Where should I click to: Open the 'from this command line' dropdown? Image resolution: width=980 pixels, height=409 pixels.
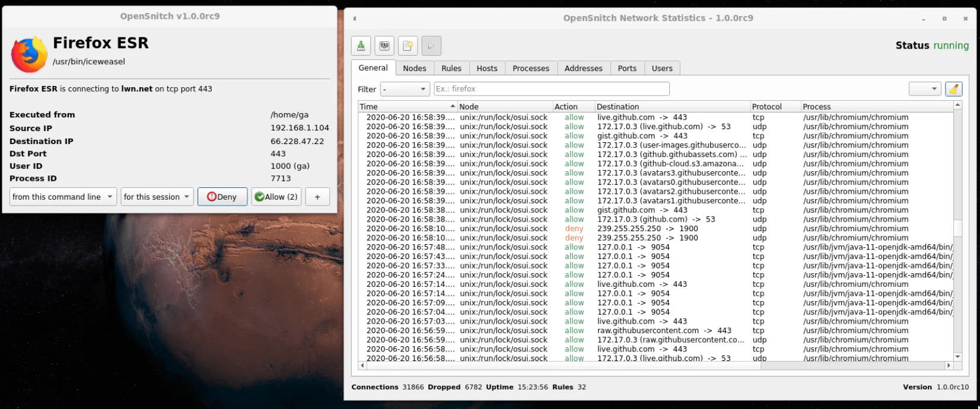click(x=63, y=197)
